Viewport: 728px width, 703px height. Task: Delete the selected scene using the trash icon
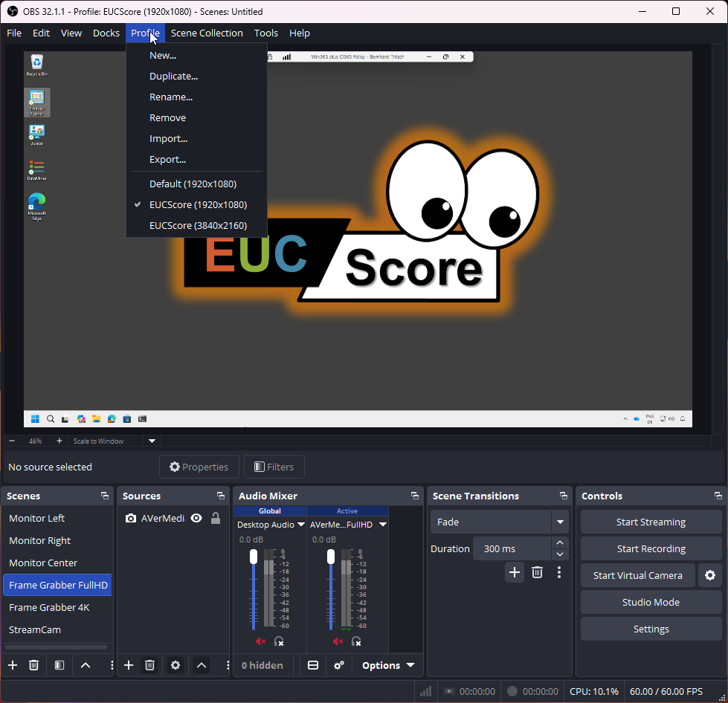[33, 665]
